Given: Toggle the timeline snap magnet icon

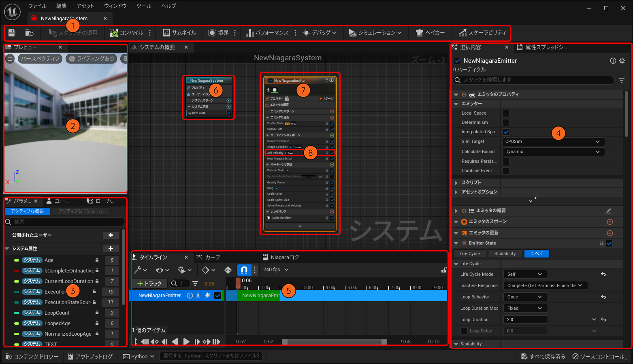Looking at the screenshot, I should point(244,270).
